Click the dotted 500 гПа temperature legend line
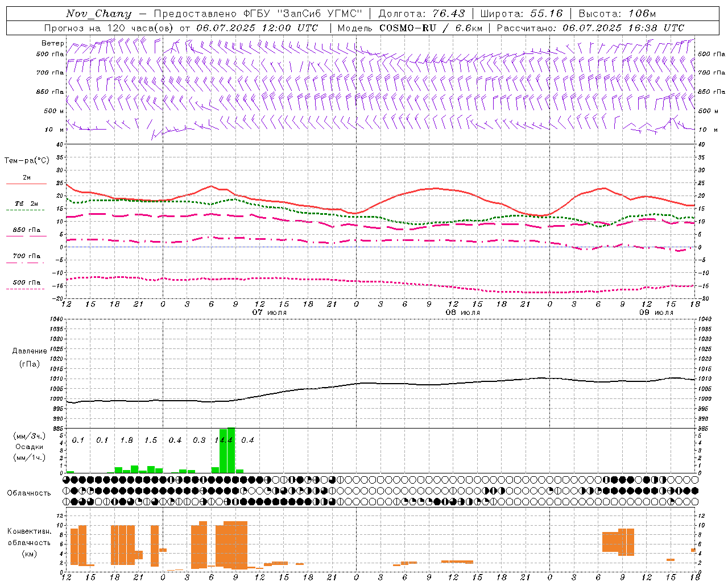Viewport: 728px width, 582px height. coord(26,289)
